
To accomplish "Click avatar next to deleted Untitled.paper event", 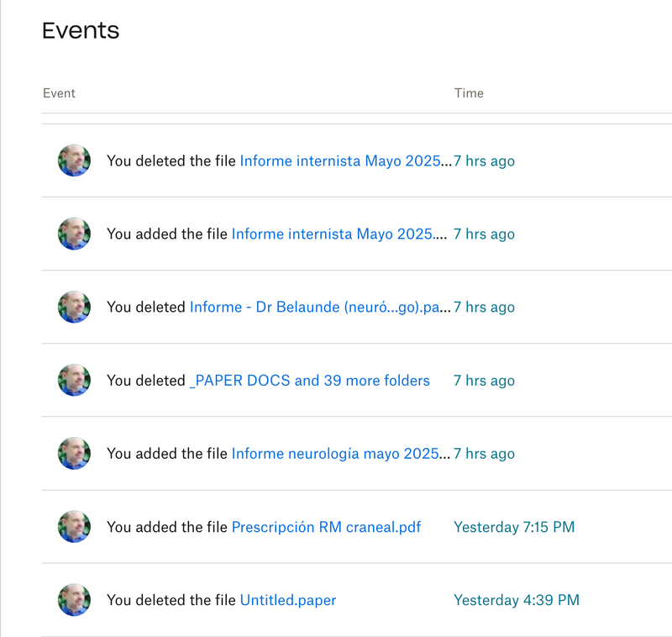I will click(74, 600).
